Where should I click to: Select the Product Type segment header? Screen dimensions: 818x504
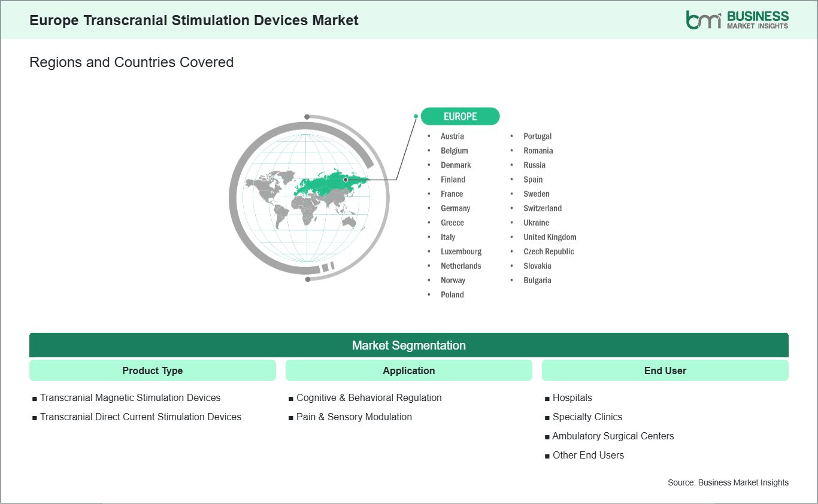(153, 371)
